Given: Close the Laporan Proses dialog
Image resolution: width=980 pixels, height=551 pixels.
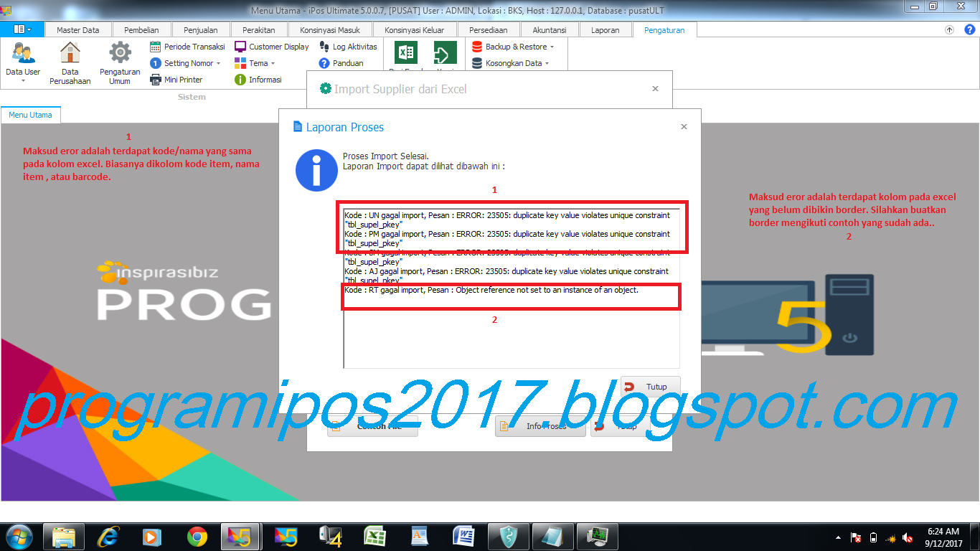Looking at the screenshot, I should (x=684, y=127).
